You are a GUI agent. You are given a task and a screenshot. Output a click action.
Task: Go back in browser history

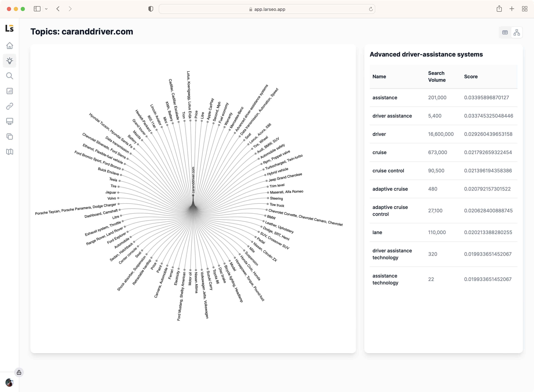tap(58, 9)
